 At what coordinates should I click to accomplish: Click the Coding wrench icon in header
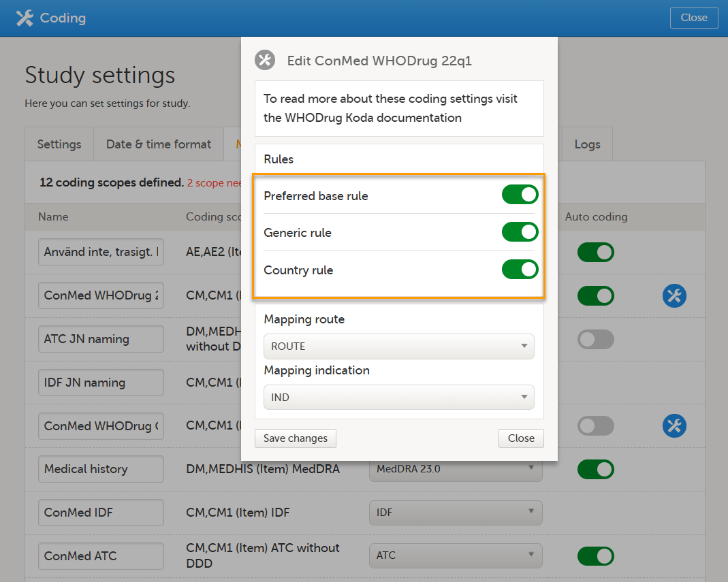pyautogui.click(x=25, y=18)
